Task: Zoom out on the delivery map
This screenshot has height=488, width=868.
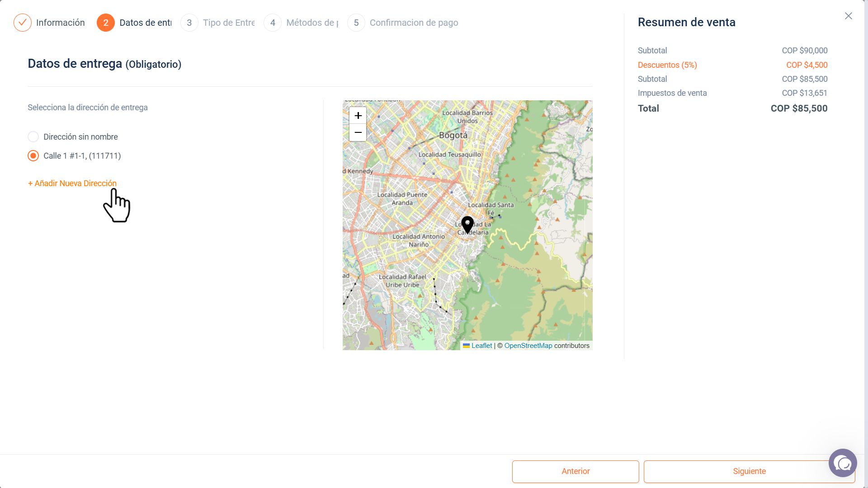Action: tap(358, 132)
